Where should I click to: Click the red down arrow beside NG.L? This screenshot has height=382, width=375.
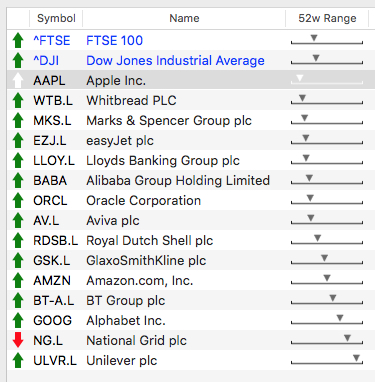18,340
